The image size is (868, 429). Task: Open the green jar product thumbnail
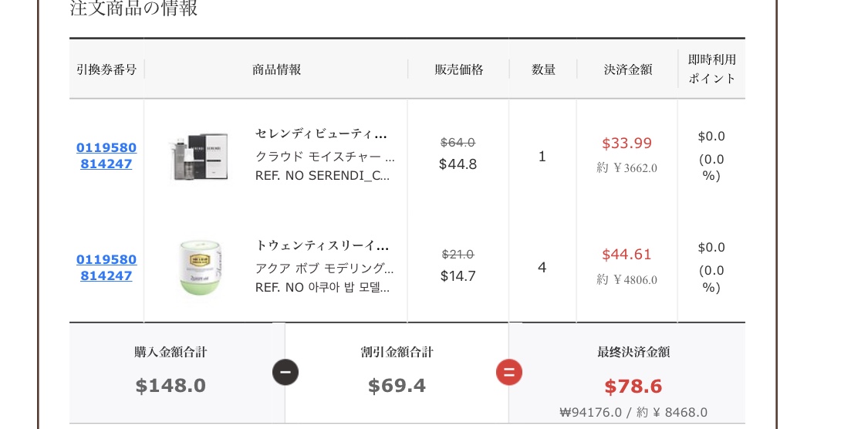tap(200, 268)
